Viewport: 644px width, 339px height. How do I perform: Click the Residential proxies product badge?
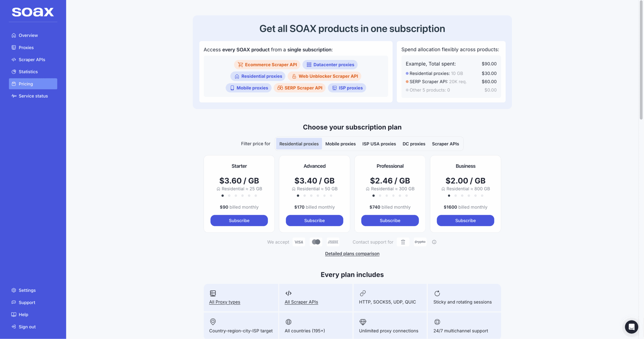[x=258, y=76]
